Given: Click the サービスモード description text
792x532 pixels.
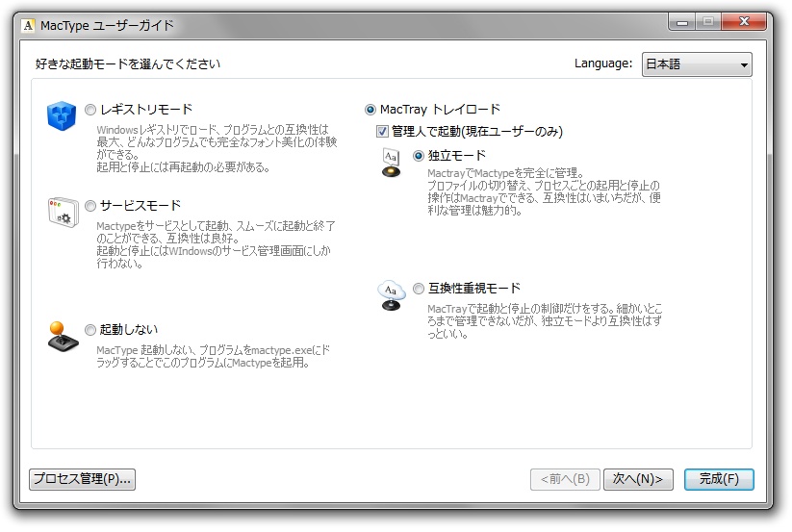Looking at the screenshot, I should click(x=216, y=244).
